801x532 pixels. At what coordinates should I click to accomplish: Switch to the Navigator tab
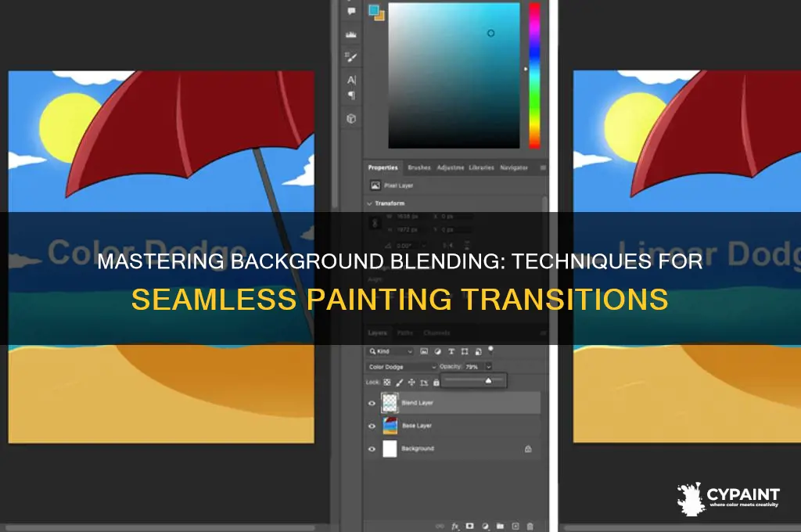pyautogui.click(x=513, y=167)
